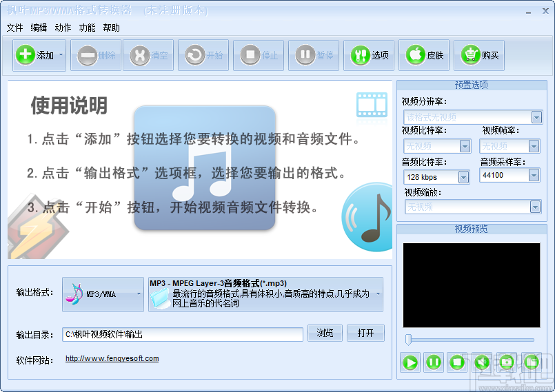555x392 pixels.
Task: Expand the 音频采样率 44100 dropdown
Action: click(x=534, y=175)
